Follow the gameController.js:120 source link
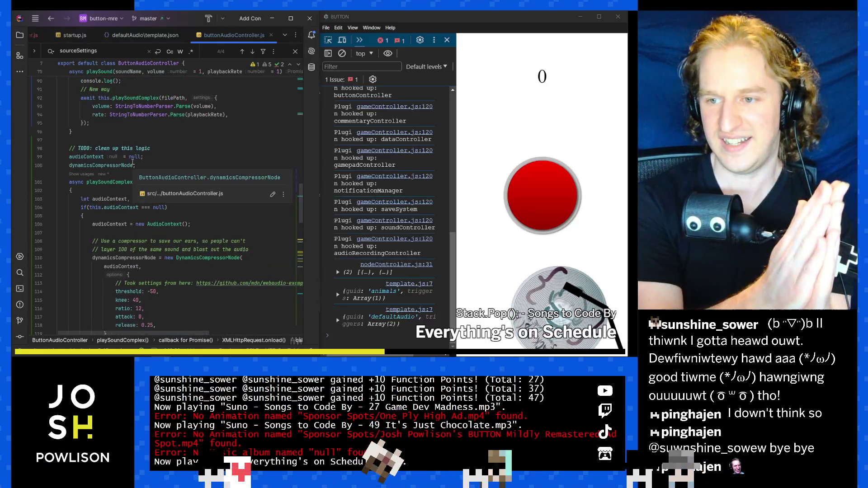Screen dimensions: 868x488 pos(394,106)
